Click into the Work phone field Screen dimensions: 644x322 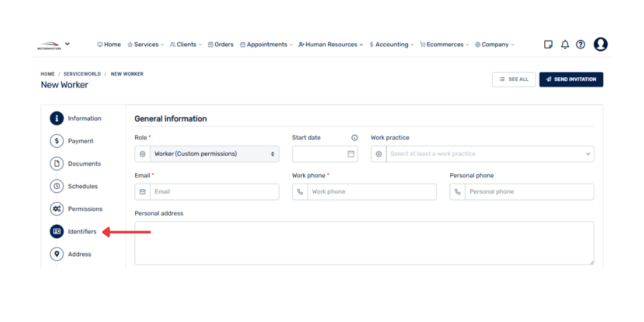pos(372,192)
